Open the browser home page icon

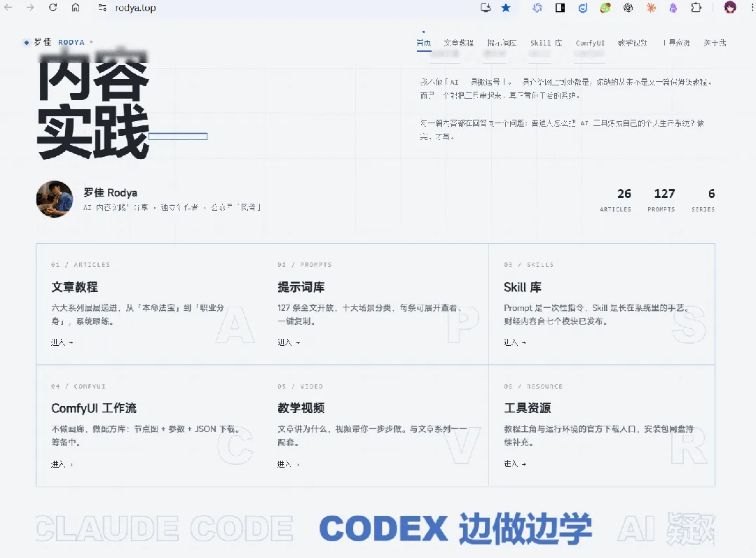tap(76, 8)
